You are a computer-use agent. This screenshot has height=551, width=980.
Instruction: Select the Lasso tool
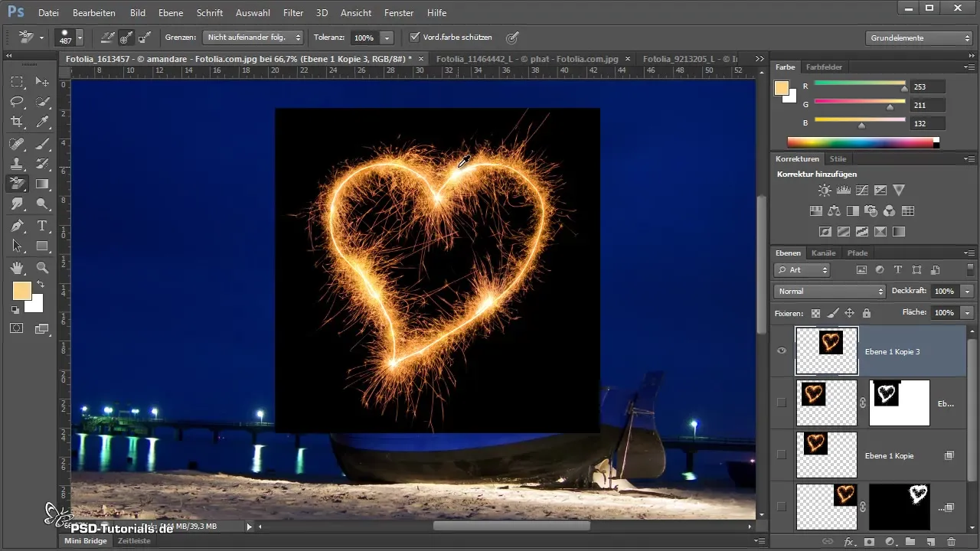point(17,102)
